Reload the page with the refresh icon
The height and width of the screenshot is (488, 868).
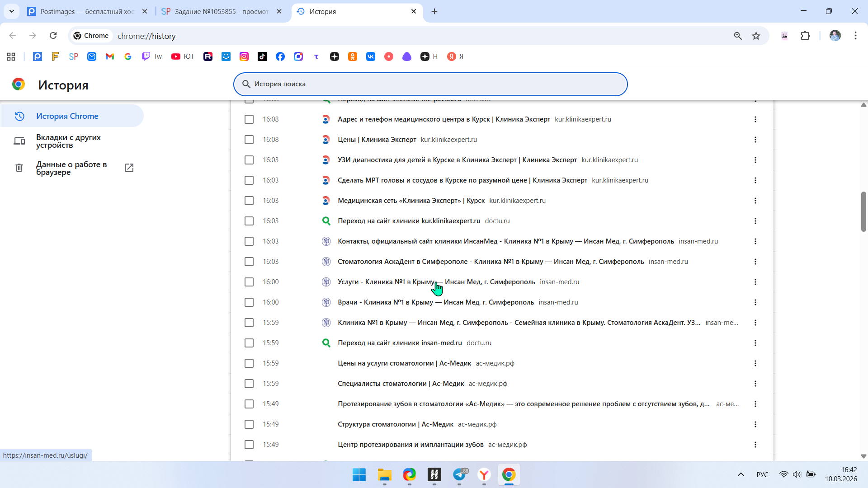(x=53, y=36)
